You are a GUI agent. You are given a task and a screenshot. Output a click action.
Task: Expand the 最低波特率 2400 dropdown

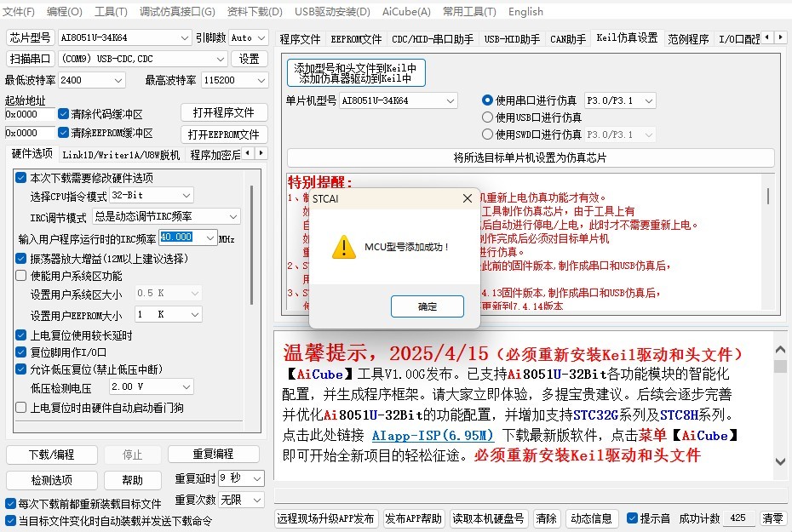118,80
